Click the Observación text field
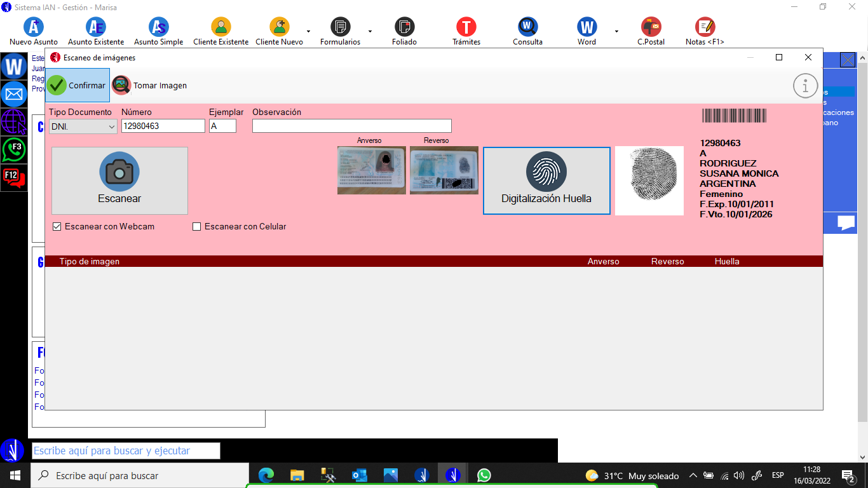 (x=351, y=126)
